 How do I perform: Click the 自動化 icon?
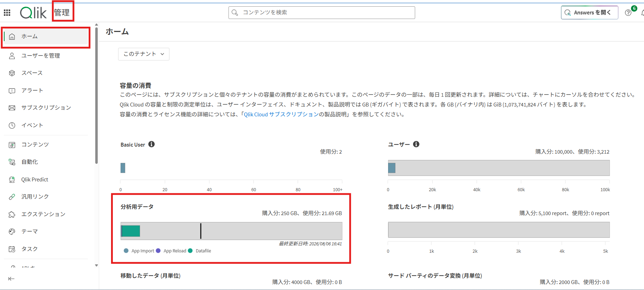tap(12, 162)
